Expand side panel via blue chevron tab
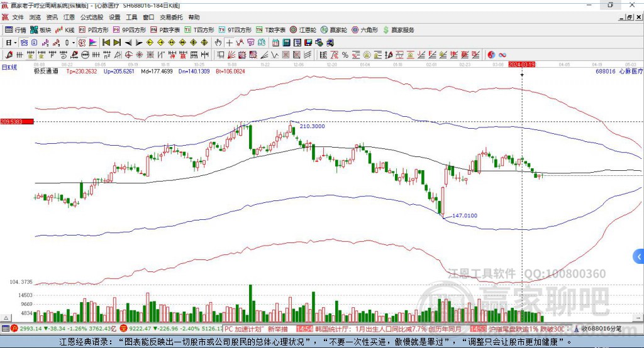Image resolution: width=644 pixels, height=348 pixels. 639,257
